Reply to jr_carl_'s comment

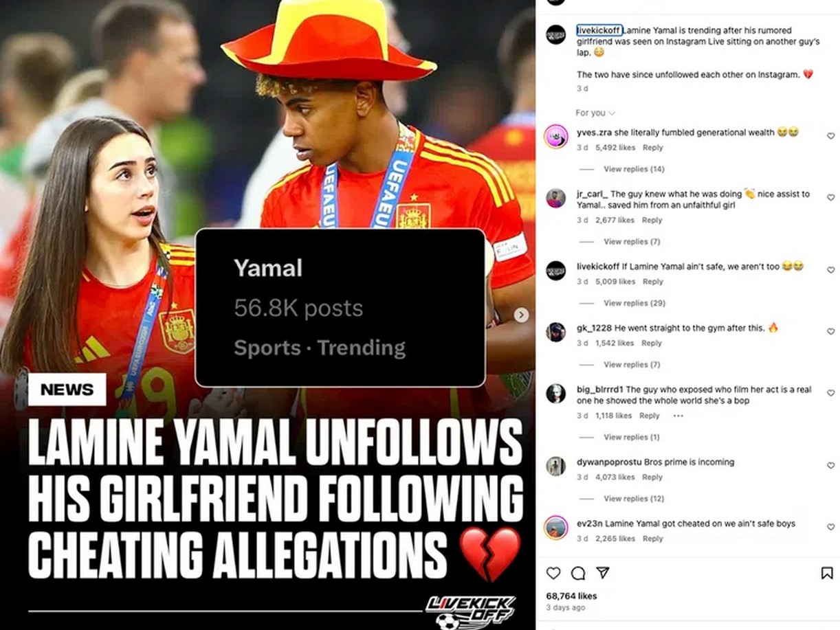pos(652,220)
